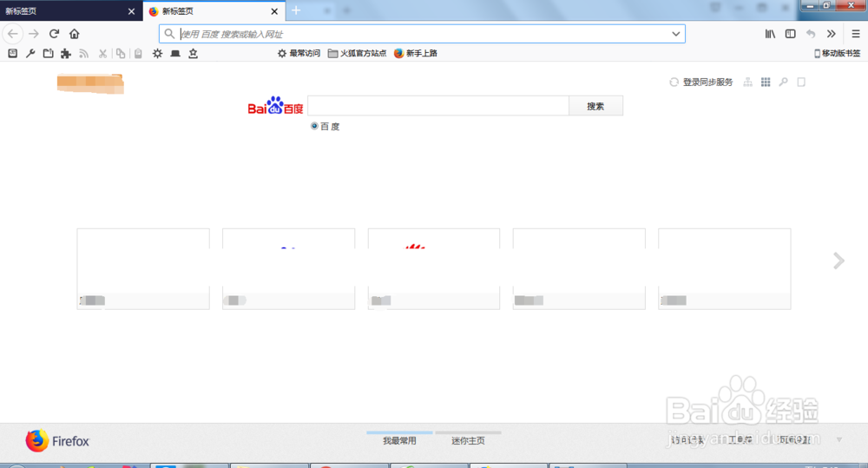Viewport: 868px width, 468px height.
Task: Click the dark laptop-shaped toolbar icon
Action: (175, 53)
